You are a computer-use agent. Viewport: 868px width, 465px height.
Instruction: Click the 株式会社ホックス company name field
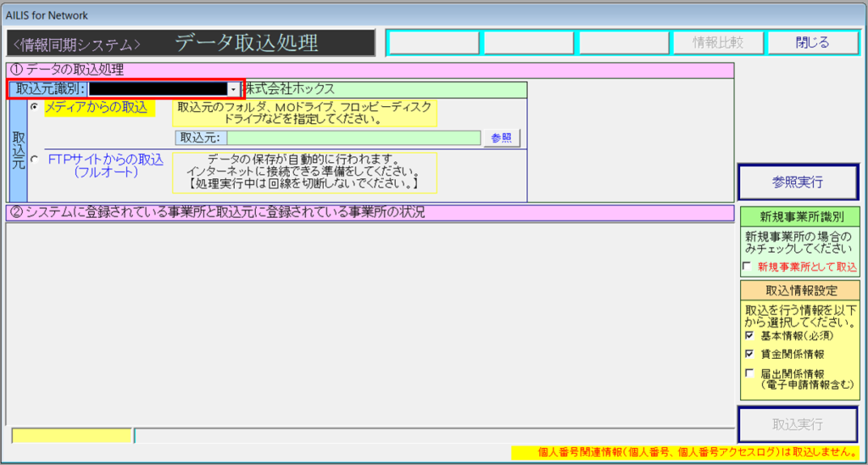[x=385, y=89]
